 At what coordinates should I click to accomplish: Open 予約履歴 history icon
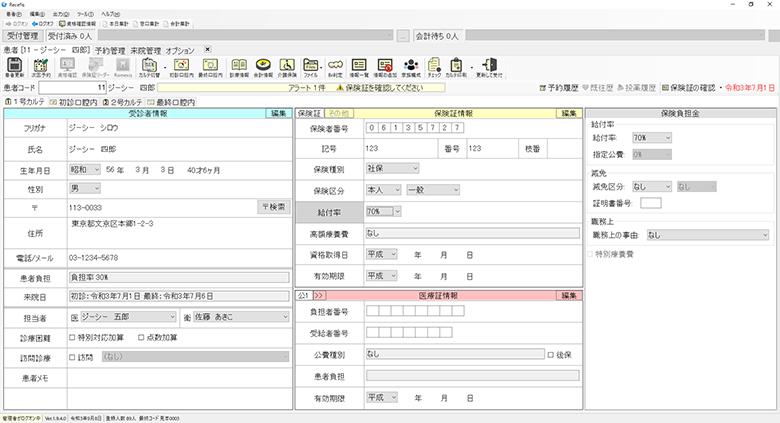coord(559,88)
